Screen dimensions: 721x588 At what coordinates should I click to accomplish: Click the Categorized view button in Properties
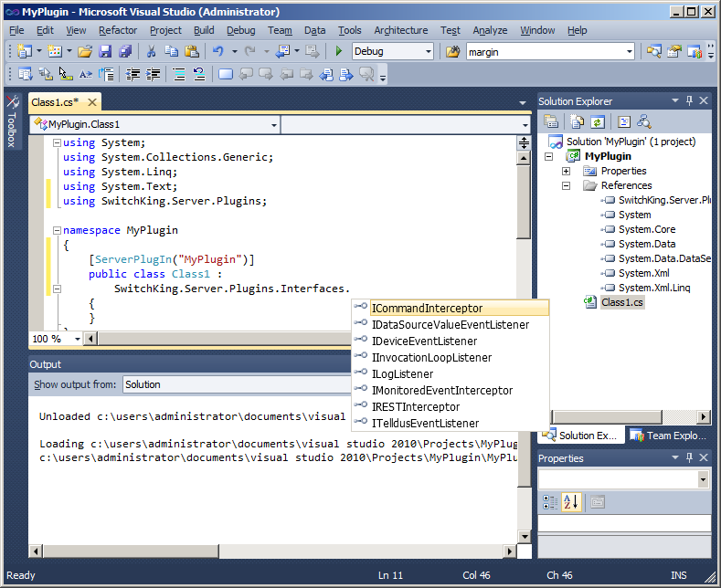550,502
